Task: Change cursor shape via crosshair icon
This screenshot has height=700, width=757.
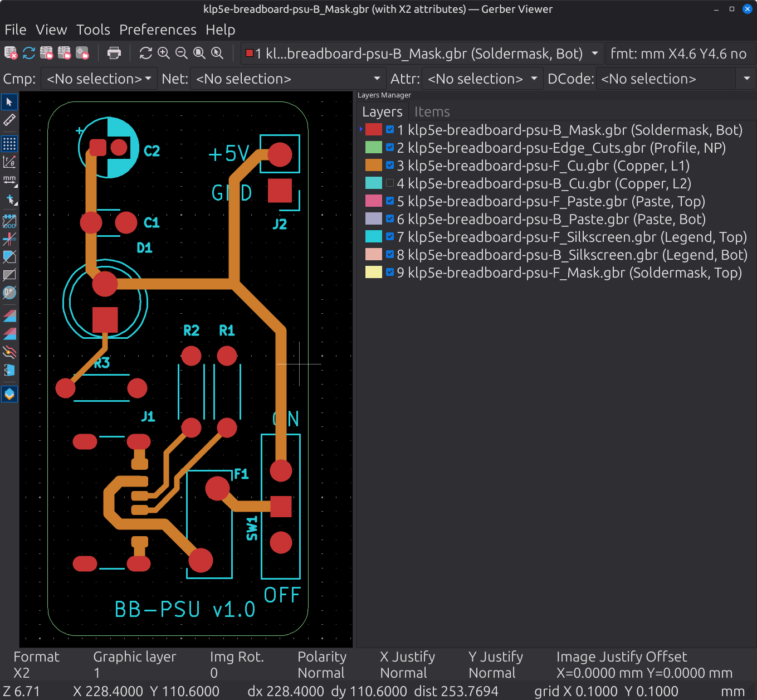Action: [x=9, y=199]
